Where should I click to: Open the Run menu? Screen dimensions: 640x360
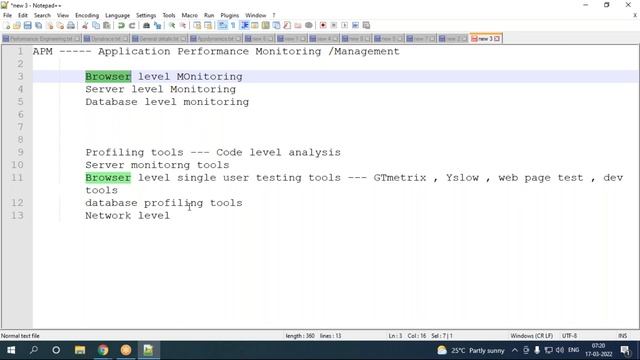[x=209, y=15]
